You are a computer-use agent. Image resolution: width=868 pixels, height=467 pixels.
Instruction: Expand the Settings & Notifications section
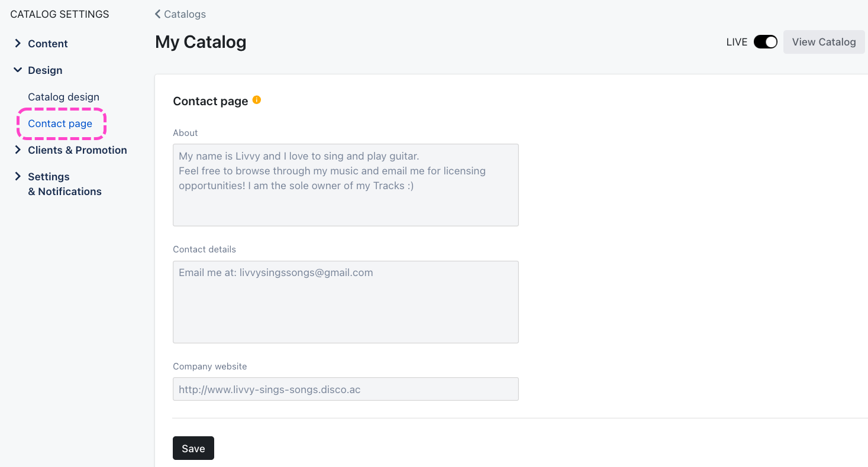[x=18, y=176]
